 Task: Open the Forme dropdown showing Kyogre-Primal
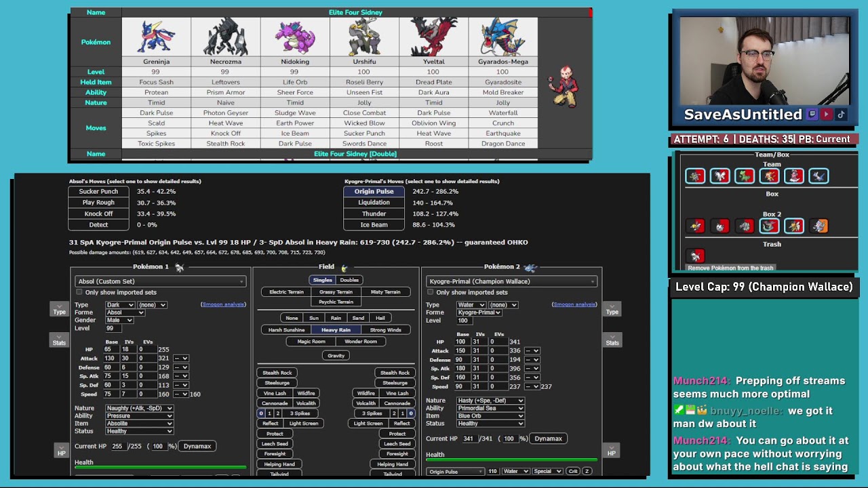[x=479, y=312]
